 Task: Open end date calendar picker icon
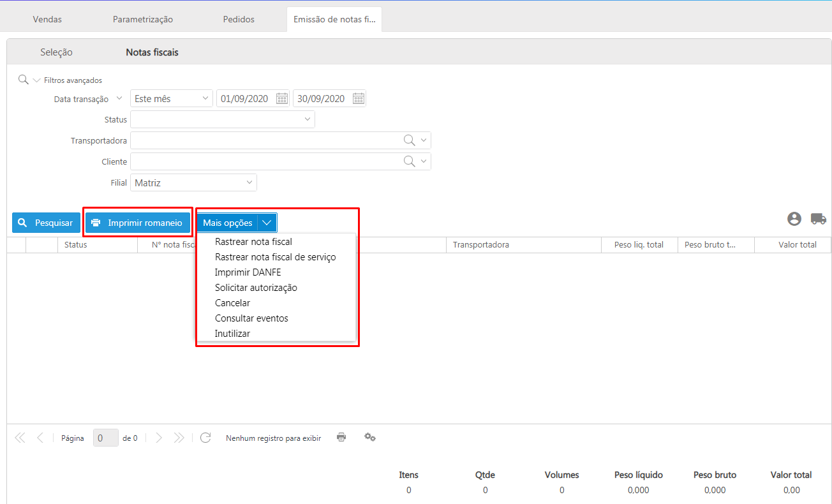point(359,98)
